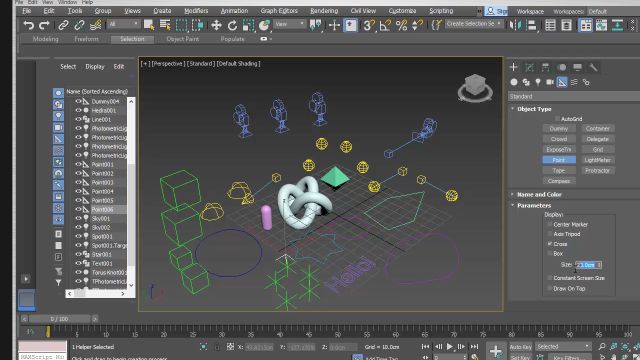Enable the Center Marker checkbox
The image size is (640, 360).
pos(550,224)
